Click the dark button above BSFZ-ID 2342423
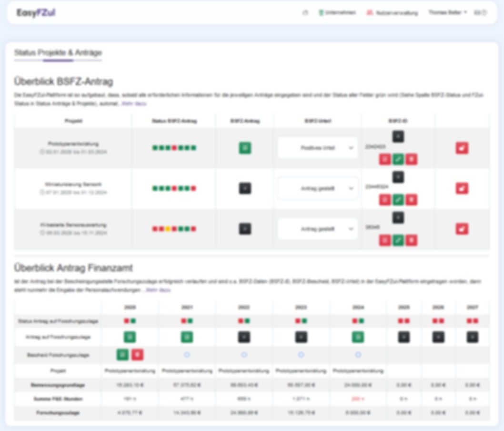Screen dimensions: 504x431 [x=398, y=137]
